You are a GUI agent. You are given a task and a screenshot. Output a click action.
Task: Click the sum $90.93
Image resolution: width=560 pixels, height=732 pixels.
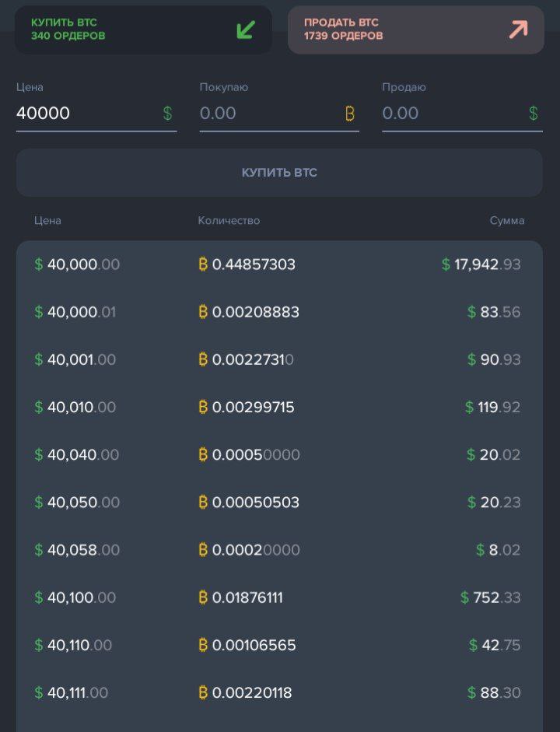[494, 359]
